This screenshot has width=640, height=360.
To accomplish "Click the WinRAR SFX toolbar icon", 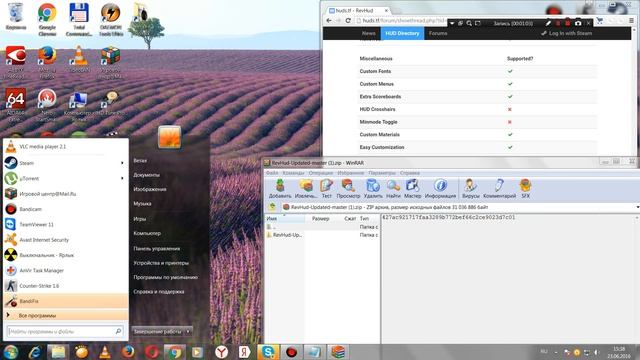I will pyautogui.click(x=525, y=189).
